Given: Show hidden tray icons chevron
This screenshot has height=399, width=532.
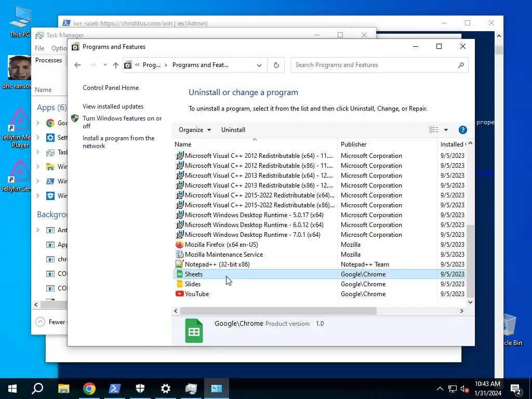Looking at the screenshot, I should coord(440,389).
